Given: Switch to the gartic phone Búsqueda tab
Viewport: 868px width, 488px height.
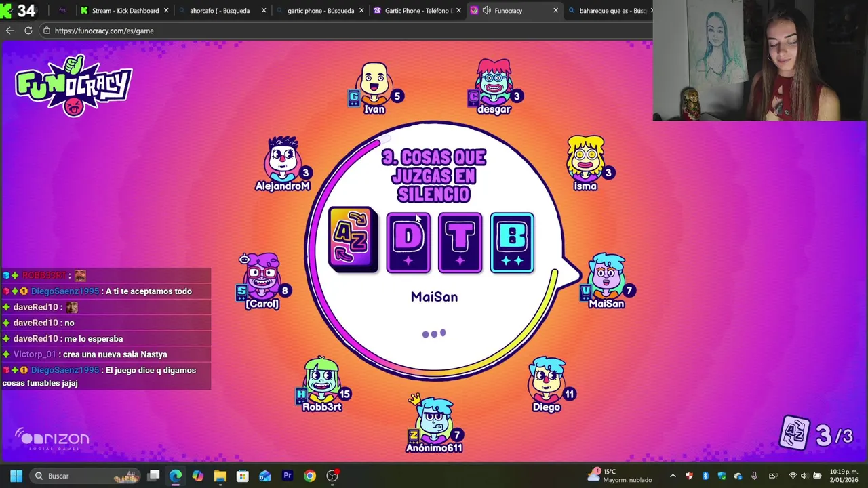Looking at the screenshot, I should point(320,10).
